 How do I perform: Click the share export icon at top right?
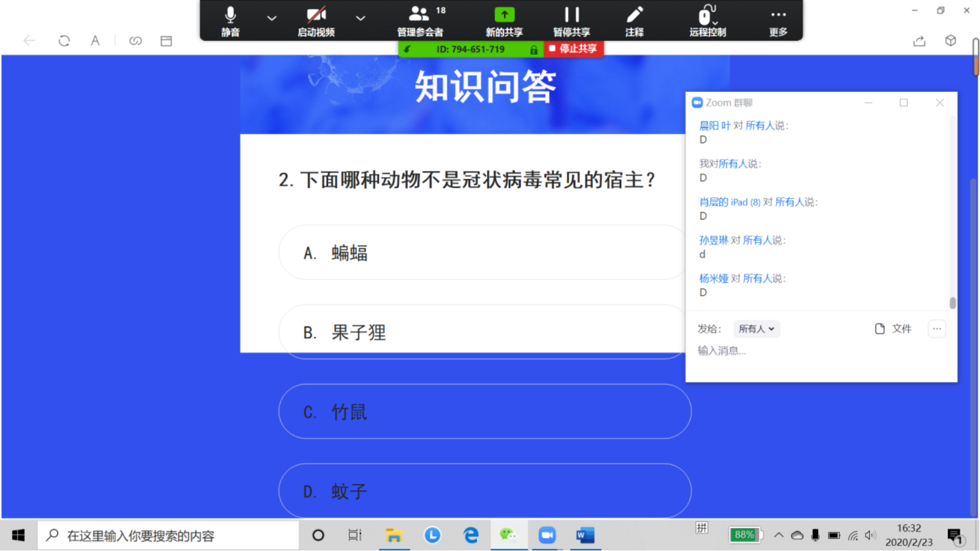(x=919, y=41)
